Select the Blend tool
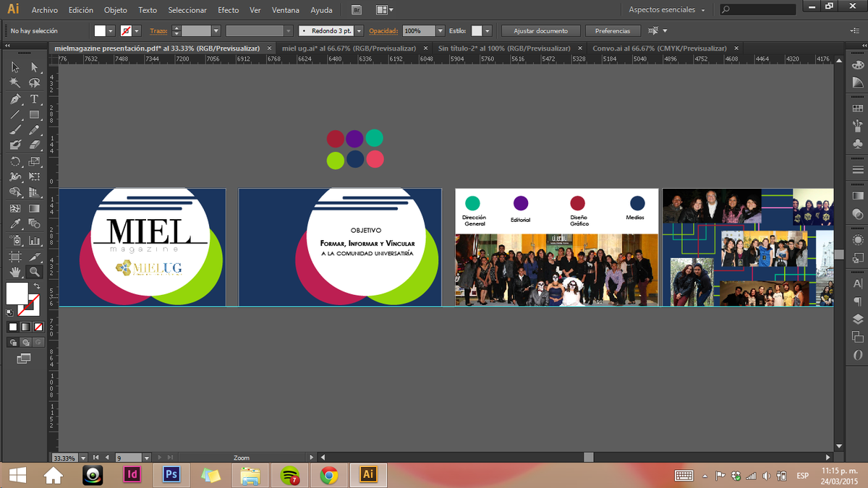The width and height of the screenshot is (868, 488). tap(34, 224)
